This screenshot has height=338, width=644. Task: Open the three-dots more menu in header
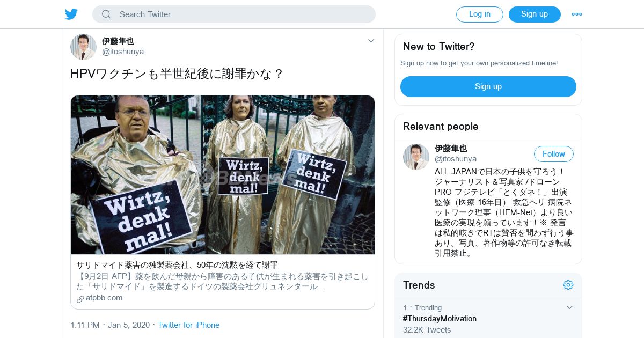(x=577, y=14)
